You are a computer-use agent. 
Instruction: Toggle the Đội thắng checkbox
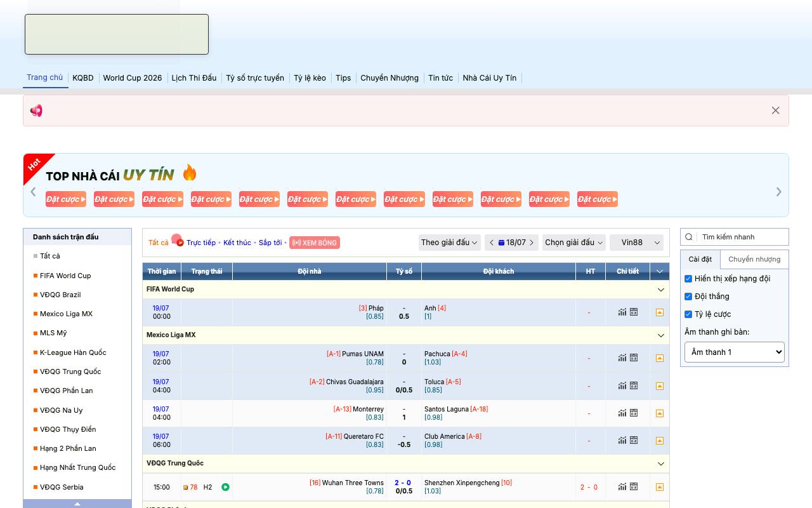[x=688, y=297]
